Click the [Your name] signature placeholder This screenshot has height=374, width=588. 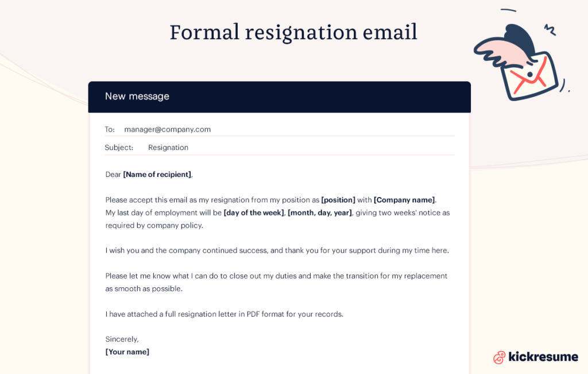pyautogui.click(x=127, y=352)
